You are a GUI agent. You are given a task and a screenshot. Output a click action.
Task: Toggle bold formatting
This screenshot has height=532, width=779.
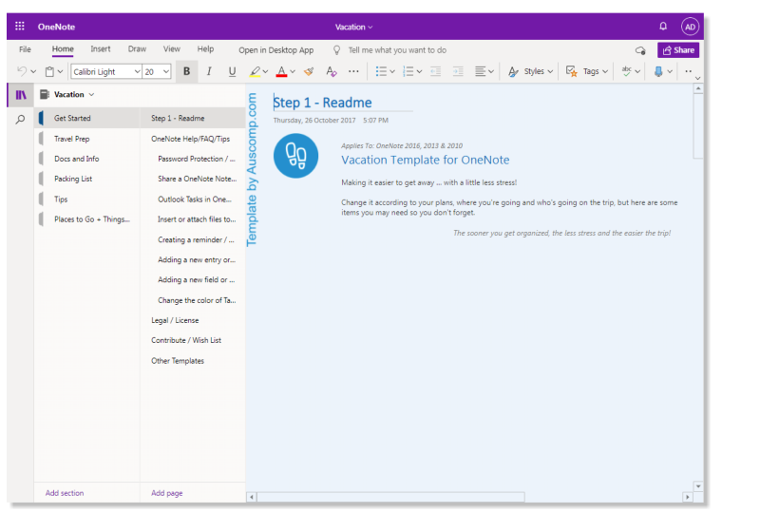point(187,71)
